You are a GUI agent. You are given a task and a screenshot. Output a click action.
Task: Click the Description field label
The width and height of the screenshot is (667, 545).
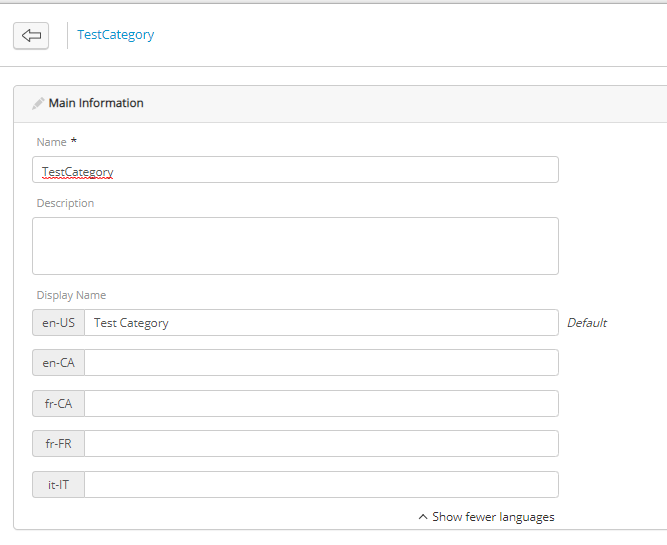tap(65, 203)
